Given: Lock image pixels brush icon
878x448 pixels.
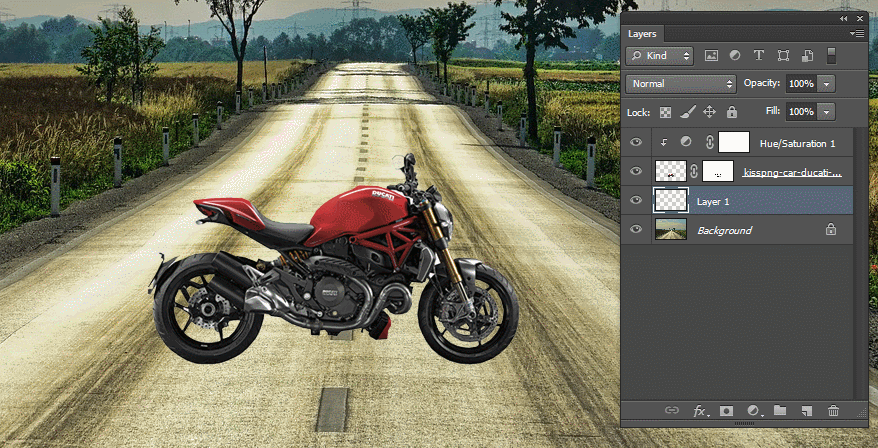Looking at the screenshot, I should tap(687, 112).
